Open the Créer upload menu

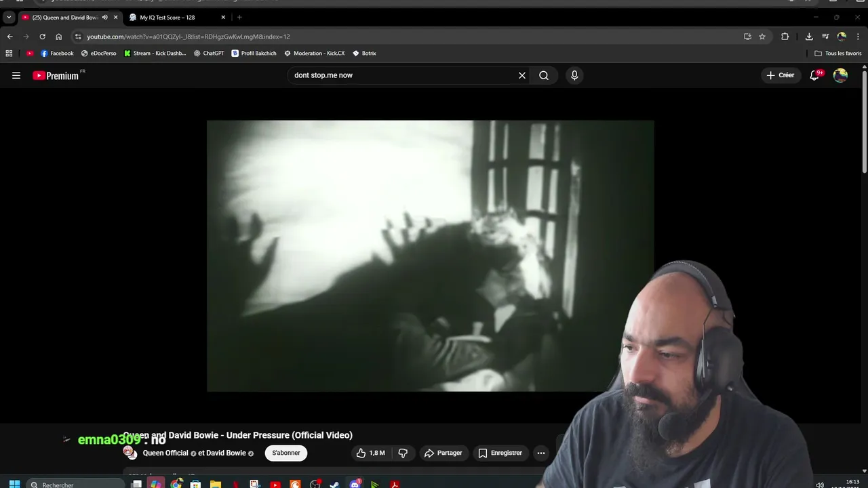[780, 75]
